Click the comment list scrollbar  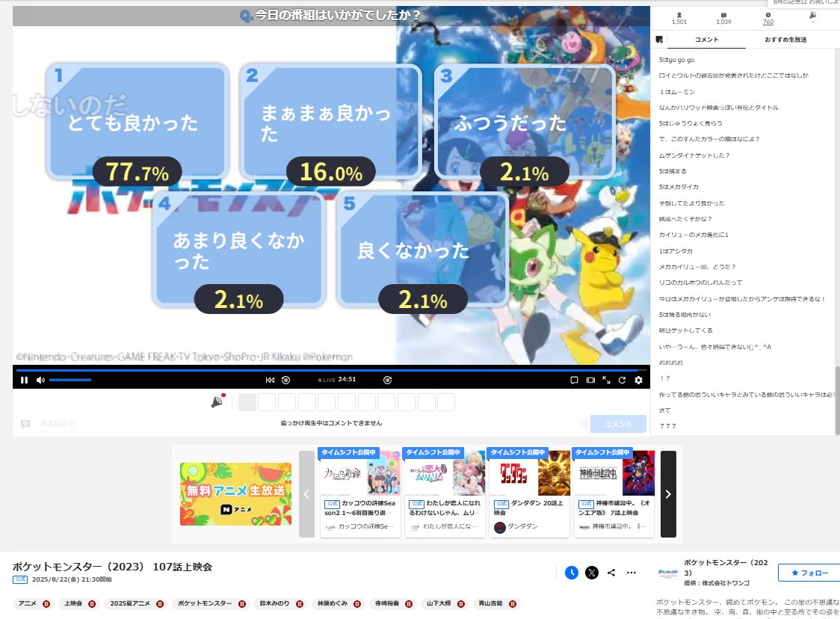click(837, 401)
